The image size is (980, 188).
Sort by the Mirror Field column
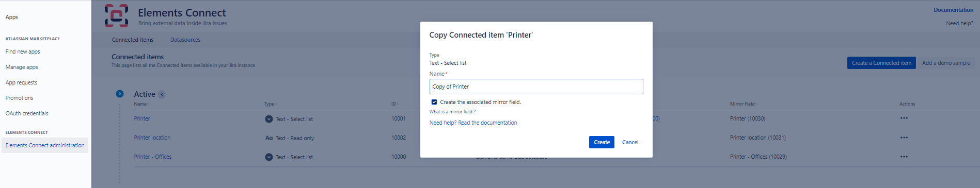pyautogui.click(x=744, y=104)
